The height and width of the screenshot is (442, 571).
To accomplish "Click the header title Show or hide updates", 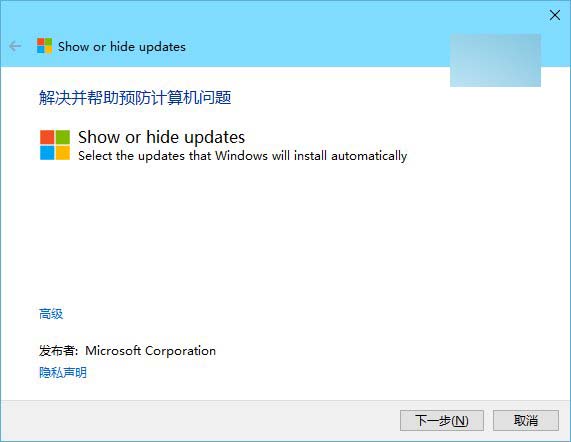I will pyautogui.click(x=122, y=47).
